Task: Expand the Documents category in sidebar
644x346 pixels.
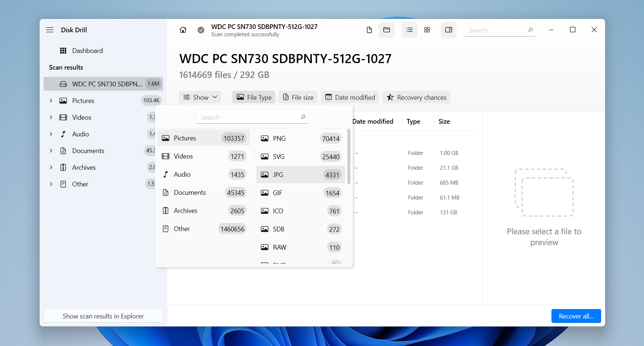Action: click(x=51, y=151)
